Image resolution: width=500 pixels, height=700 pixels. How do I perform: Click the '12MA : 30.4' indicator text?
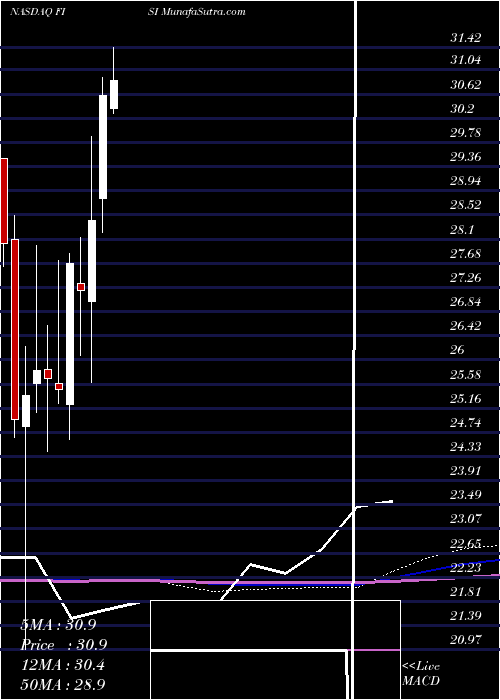pos(62,665)
